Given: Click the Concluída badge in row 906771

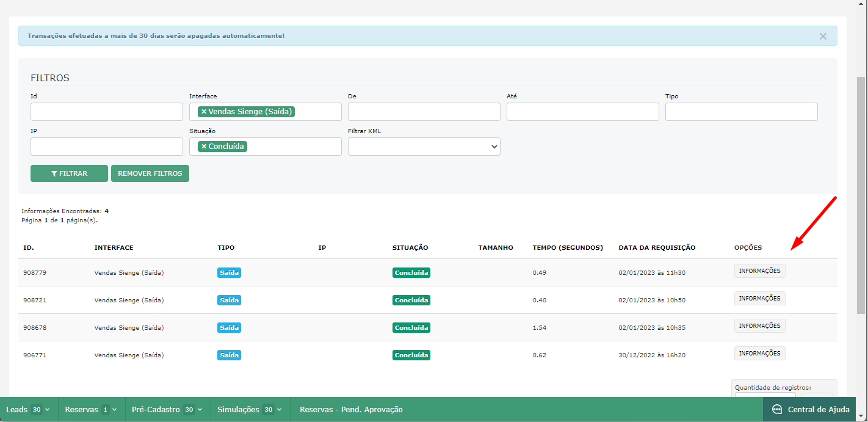Looking at the screenshot, I should 411,355.
